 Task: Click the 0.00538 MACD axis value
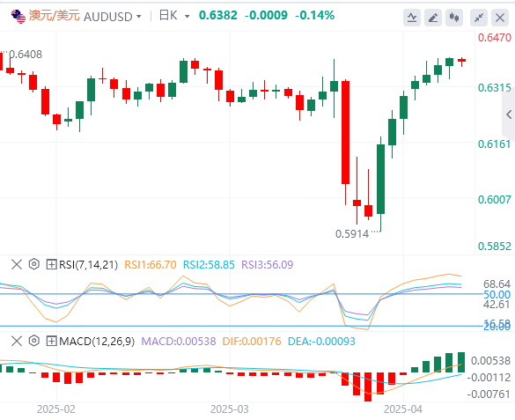(x=490, y=361)
